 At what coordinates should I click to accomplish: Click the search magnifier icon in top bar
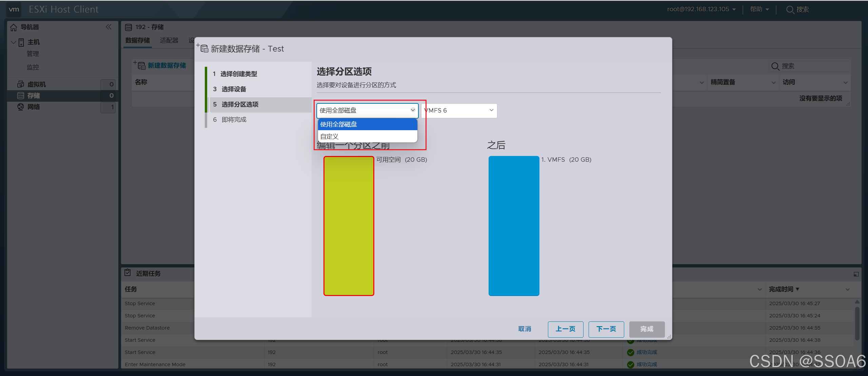pyautogui.click(x=790, y=9)
